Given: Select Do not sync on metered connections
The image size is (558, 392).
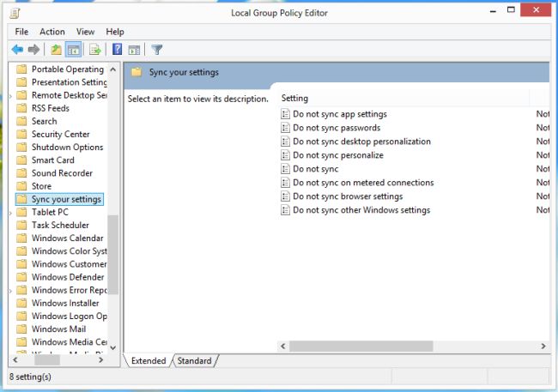Looking at the screenshot, I should 363,183.
